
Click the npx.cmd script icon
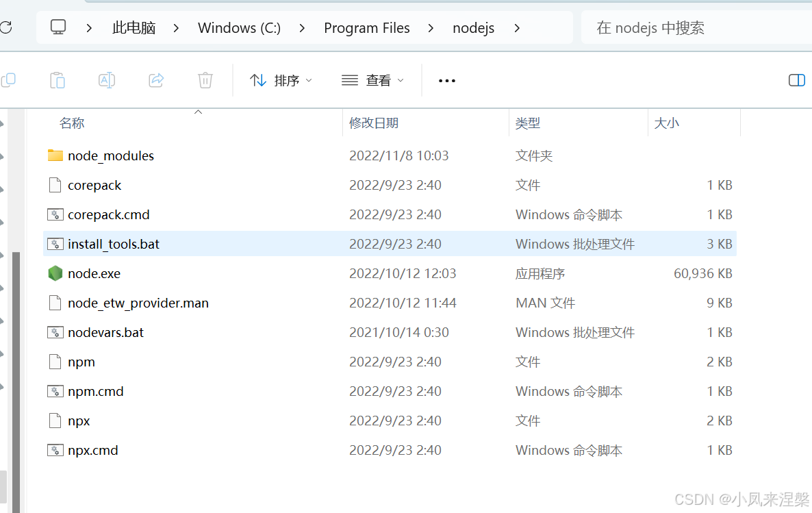pyautogui.click(x=55, y=450)
